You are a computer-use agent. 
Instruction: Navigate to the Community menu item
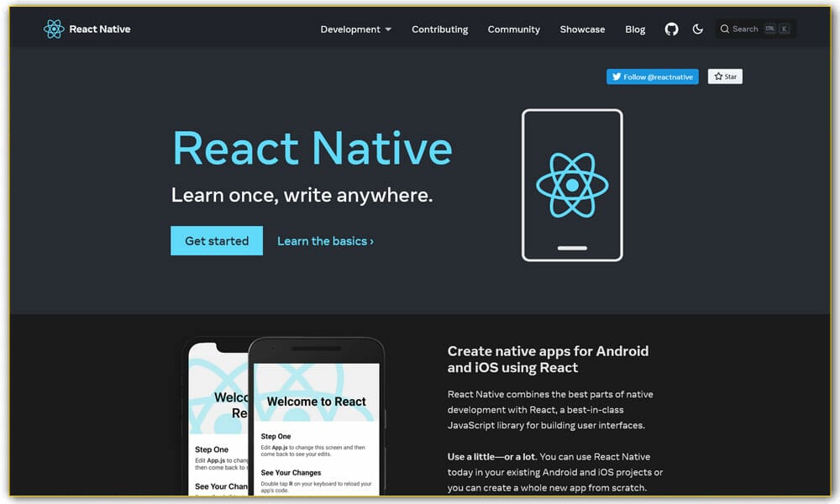pos(513,29)
